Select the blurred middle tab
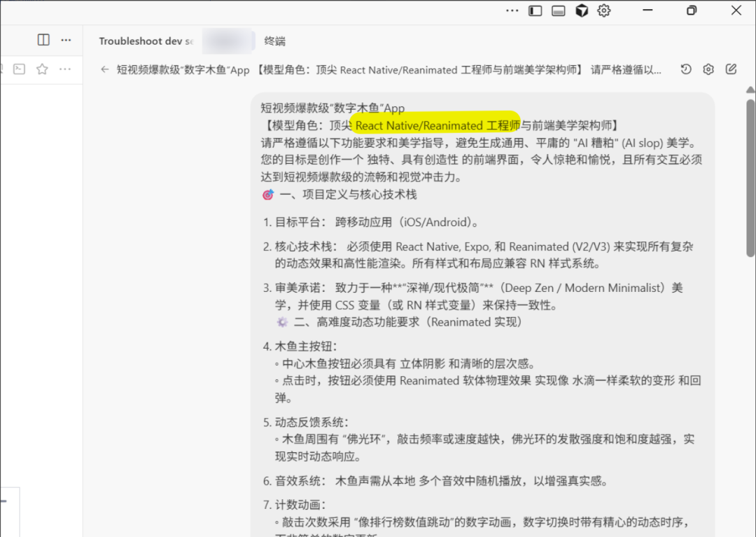The height and width of the screenshot is (537, 756). [x=228, y=41]
